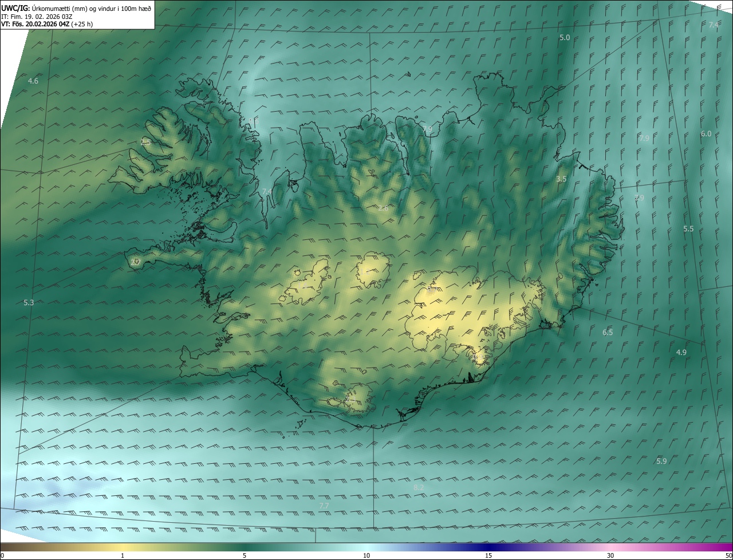The height and width of the screenshot is (560, 733).
Task: Click the 6.0 value label on the map
Action: pos(706,133)
